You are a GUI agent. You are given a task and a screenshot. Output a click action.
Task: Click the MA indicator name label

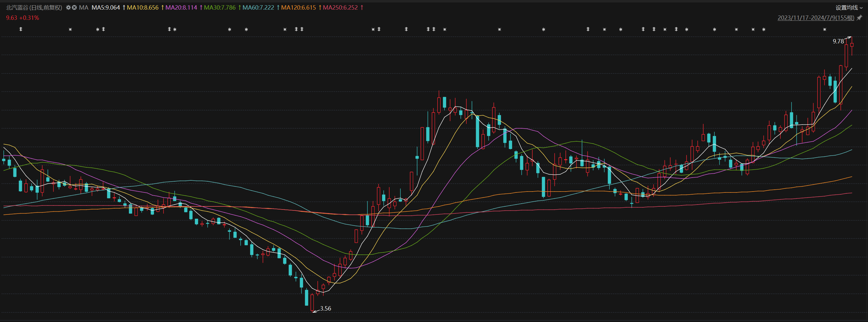click(x=84, y=7)
